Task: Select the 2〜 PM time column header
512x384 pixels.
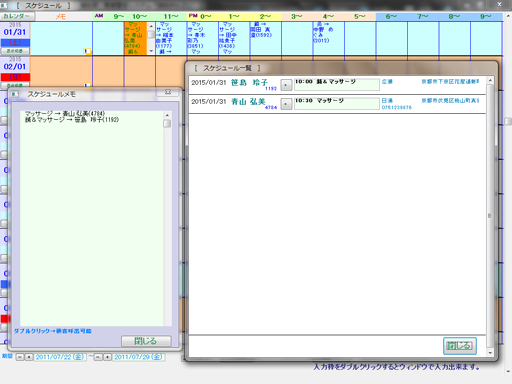Action: (x=265, y=16)
